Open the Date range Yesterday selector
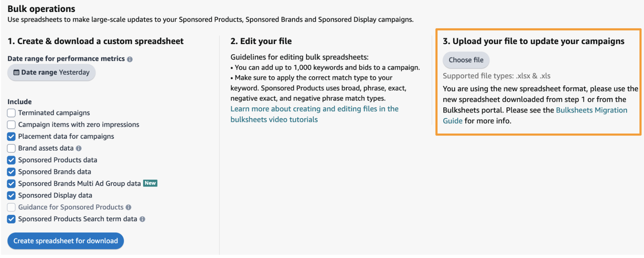Screen dimensions: 644x258 coord(51,72)
